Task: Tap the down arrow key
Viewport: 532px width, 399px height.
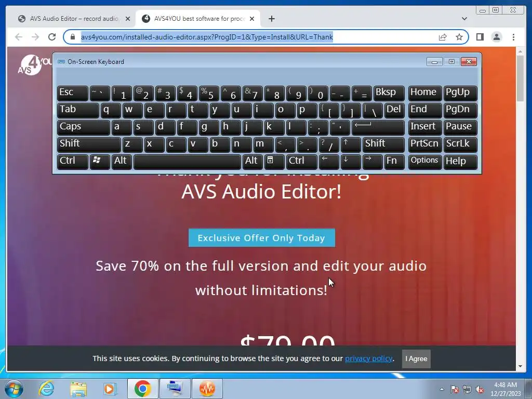Action: [x=351, y=162]
